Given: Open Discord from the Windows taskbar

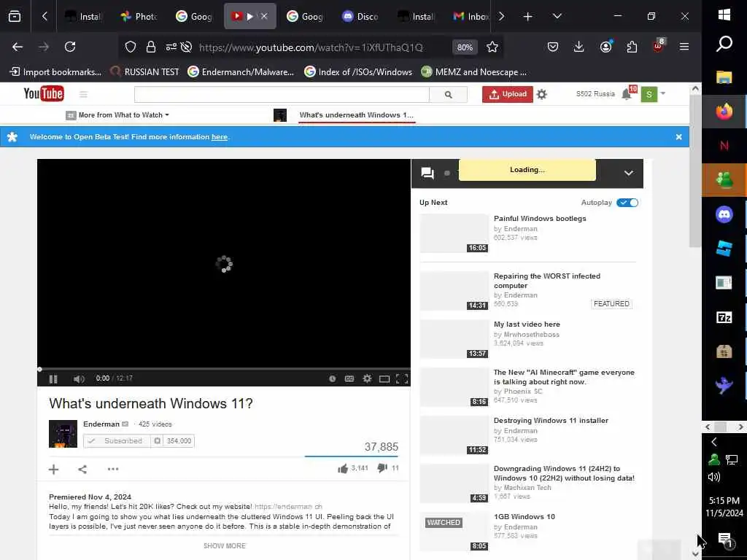Looking at the screenshot, I should tap(724, 214).
